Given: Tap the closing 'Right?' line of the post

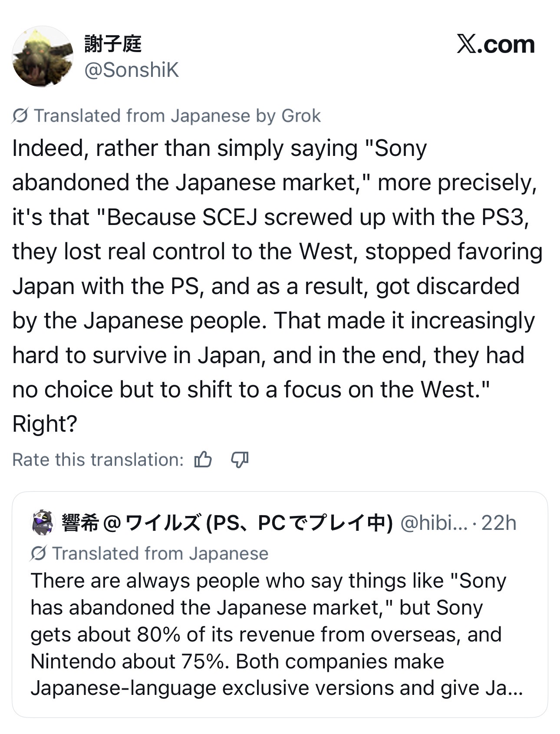Looking at the screenshot, I should pyautogui.click(x=45, y=424).
